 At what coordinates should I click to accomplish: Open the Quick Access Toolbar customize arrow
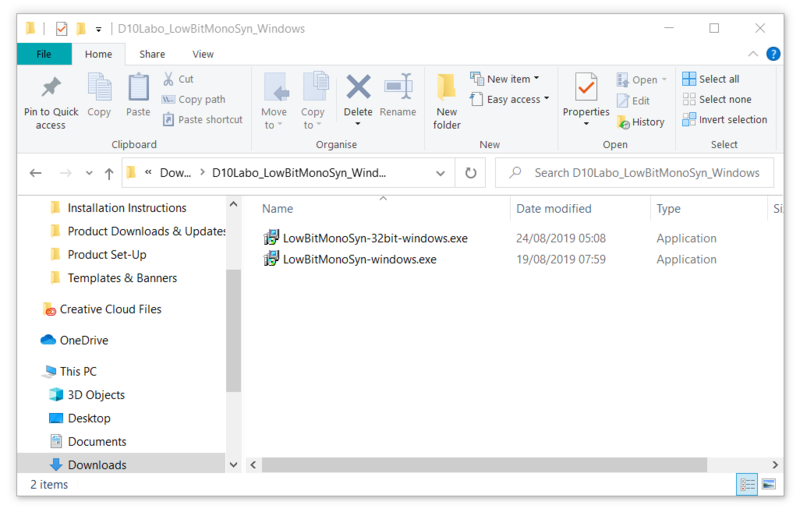point(98,29)
